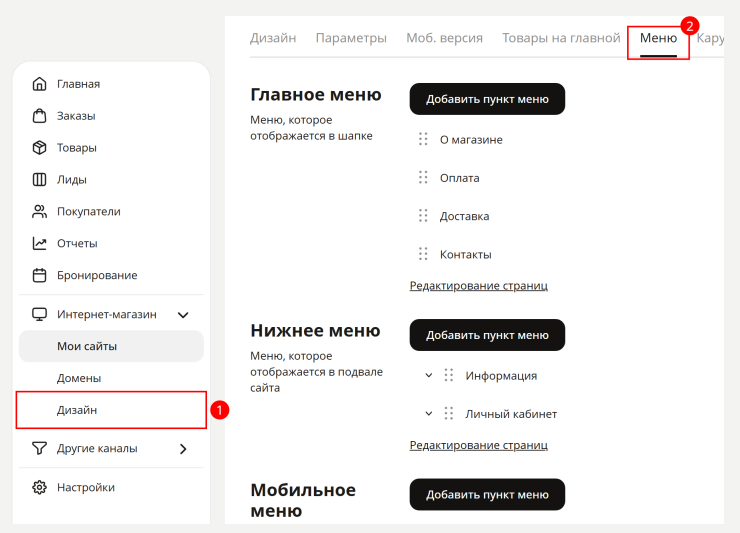The width and height of the screenshot is (740, 533).
Task: Open Настройки in the sidebar
Action: pyautogui.click(x=111, y=487)
